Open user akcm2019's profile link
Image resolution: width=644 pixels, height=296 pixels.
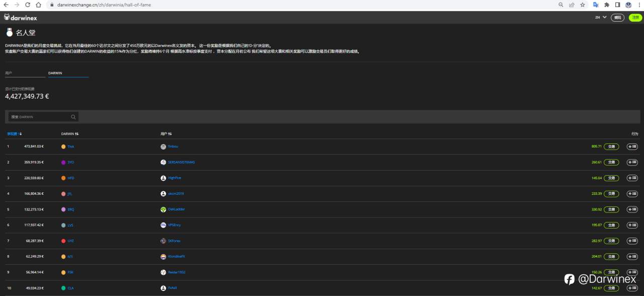(x=176, y=193)
